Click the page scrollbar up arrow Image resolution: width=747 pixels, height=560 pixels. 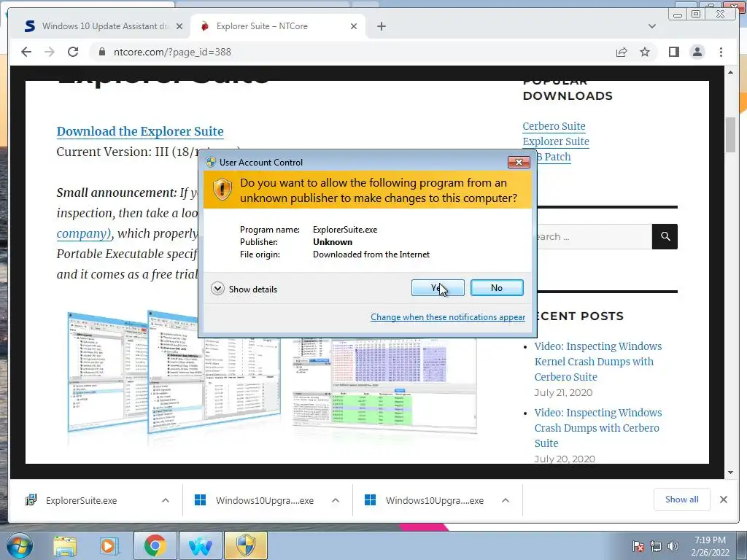[731, 72]
